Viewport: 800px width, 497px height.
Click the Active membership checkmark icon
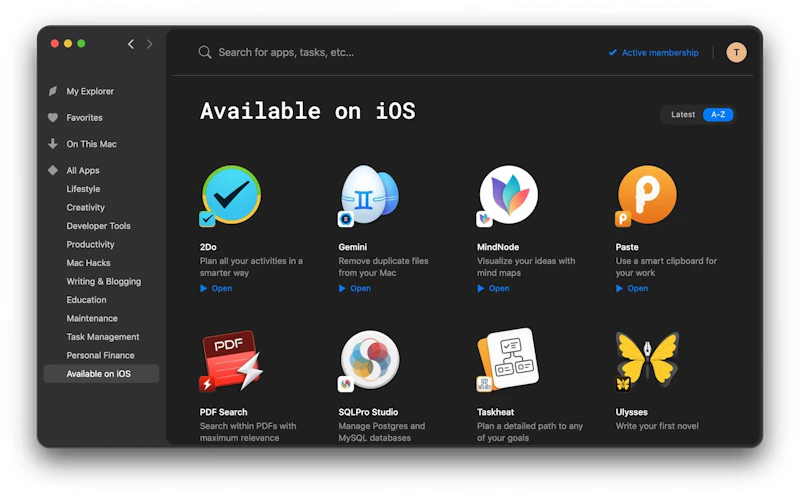click(x=613, y=53)
